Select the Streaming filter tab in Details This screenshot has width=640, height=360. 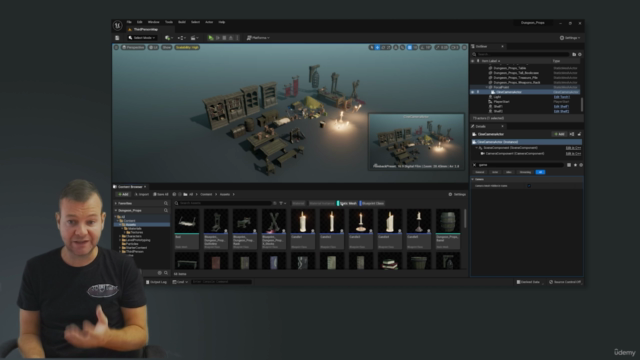pyautogui.click(x=525, y=172)
